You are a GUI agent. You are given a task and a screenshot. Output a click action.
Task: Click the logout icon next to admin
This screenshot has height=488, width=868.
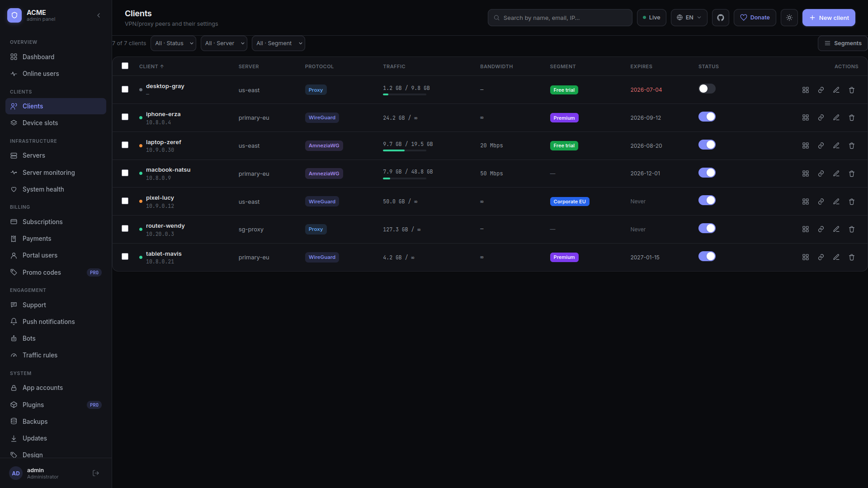96,473
